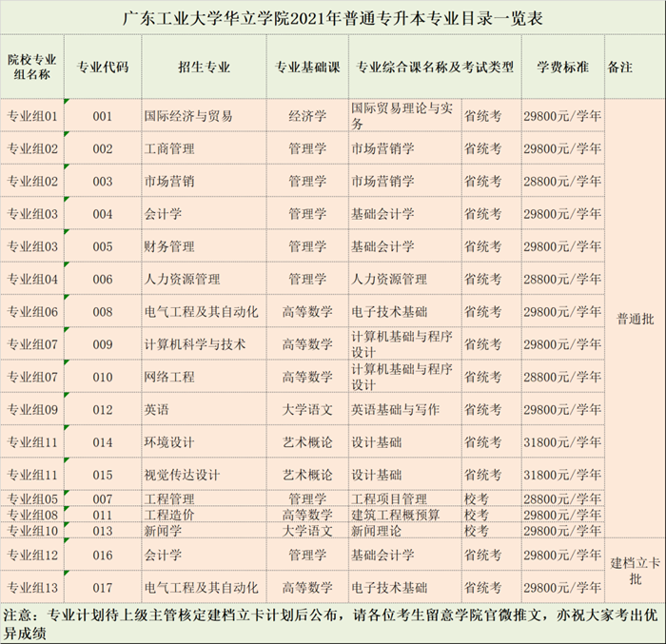This screenshot has width=666, height=644.
Task: Select code cell 016
Action: 103,555
